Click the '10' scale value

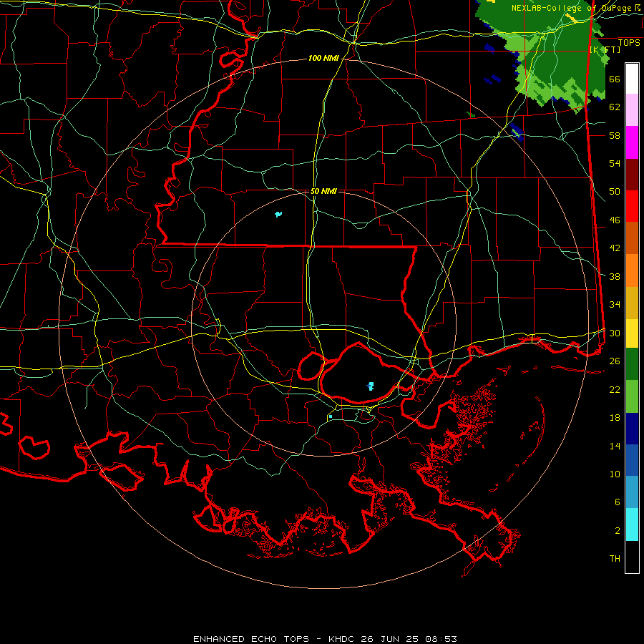[615, 474]
